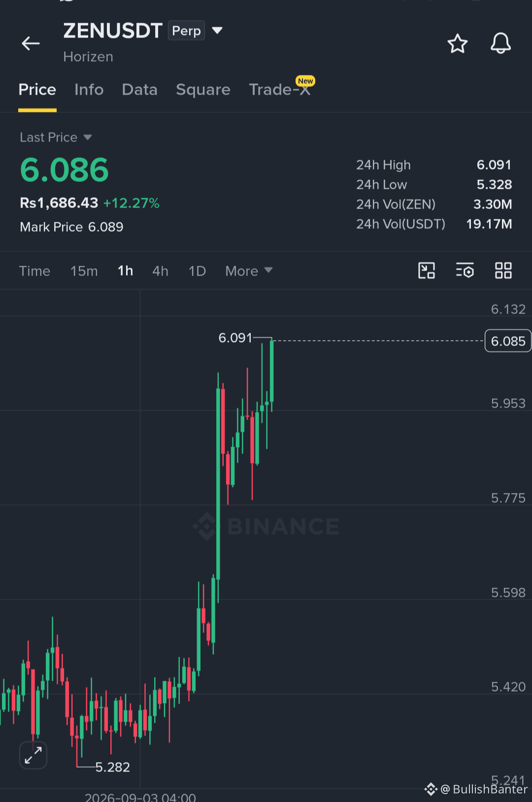Expand ZENUSDT Perp pair selector arrow
Screen dimensions: 532x802
pyautogui.click(x=217, y=31)
